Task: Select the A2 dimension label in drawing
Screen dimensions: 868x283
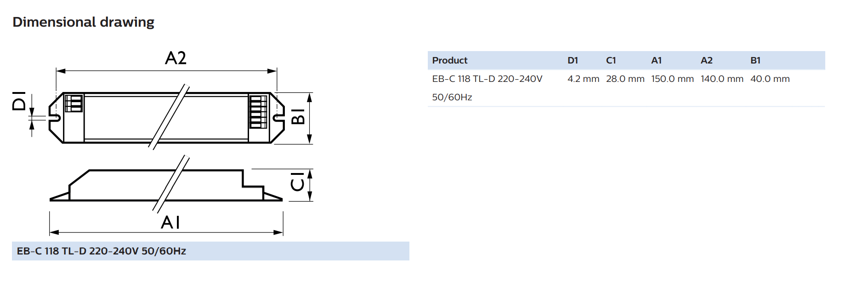Action: [x=176, y=58]
